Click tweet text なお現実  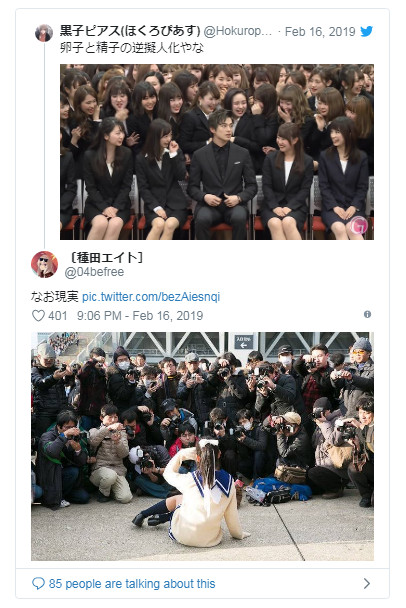55,297
